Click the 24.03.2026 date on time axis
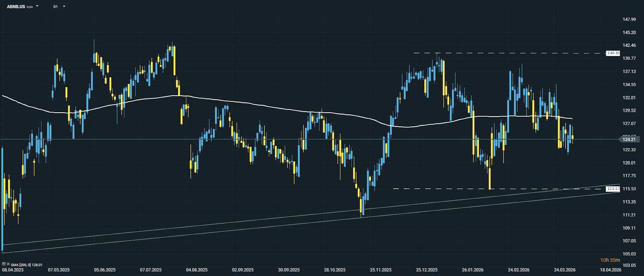This screenshot has height=276, width=644. (564, 270)
